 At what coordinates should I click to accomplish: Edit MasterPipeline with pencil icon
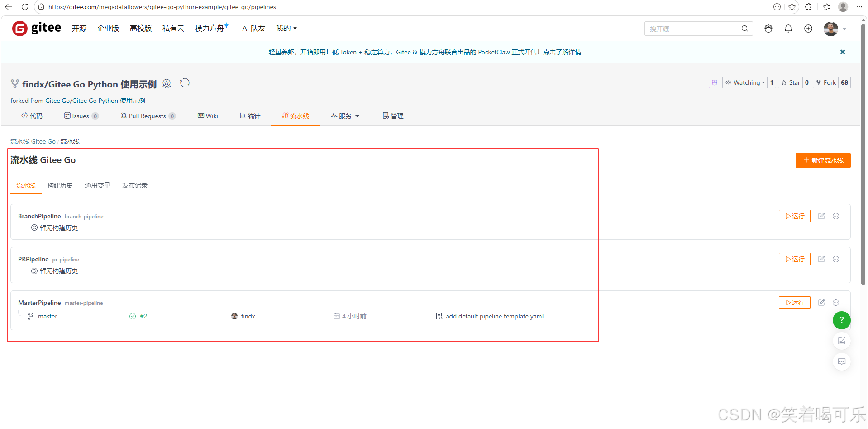coord(821,303)
